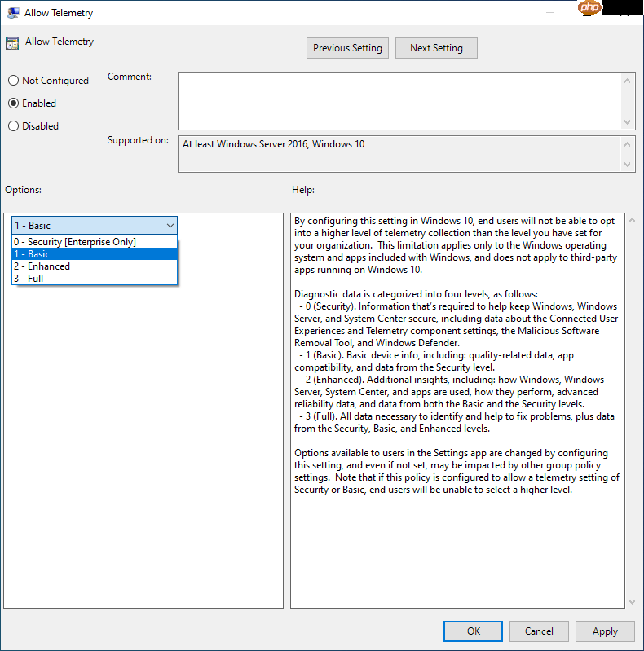
Task: Choose 3 - Full telemetry level
Action: [95, 278]
